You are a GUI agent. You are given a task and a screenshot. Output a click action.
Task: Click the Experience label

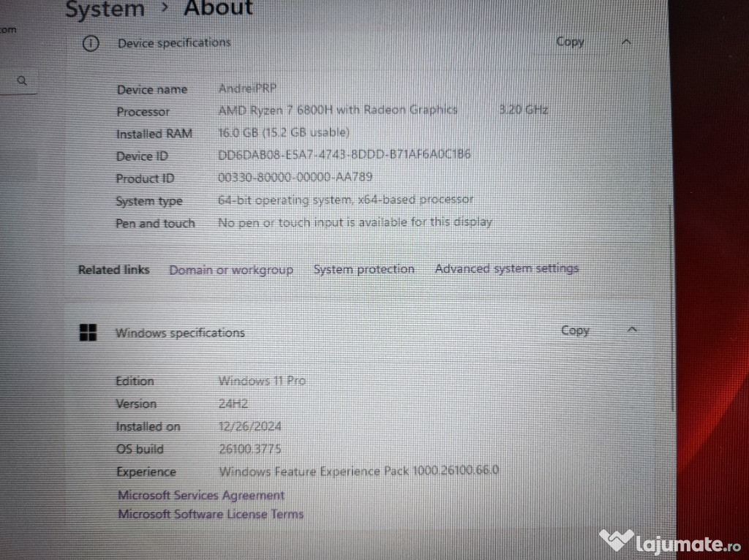pos(146,472)
